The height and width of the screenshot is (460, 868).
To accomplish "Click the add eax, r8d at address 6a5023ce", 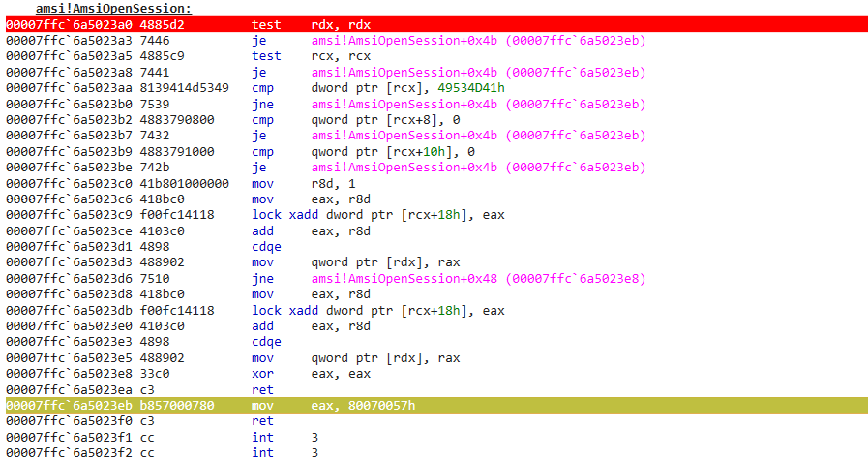I will click(x=188, y=231).
